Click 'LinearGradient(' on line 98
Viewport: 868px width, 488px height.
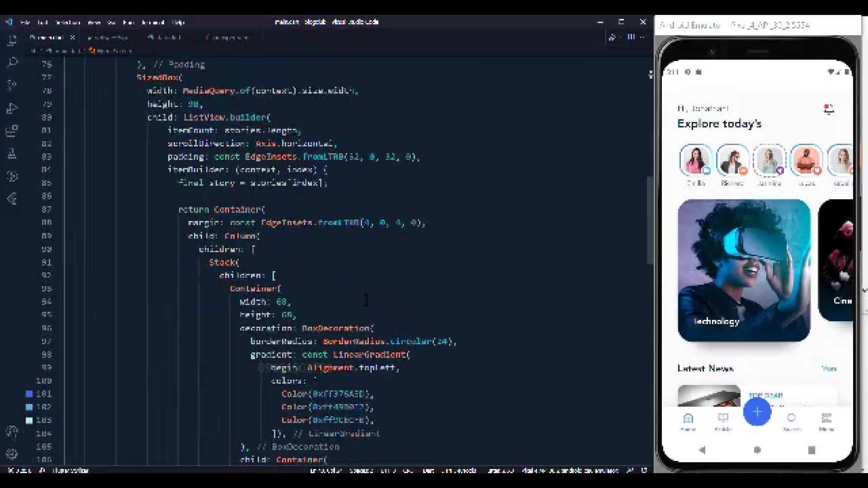(372, 355)
